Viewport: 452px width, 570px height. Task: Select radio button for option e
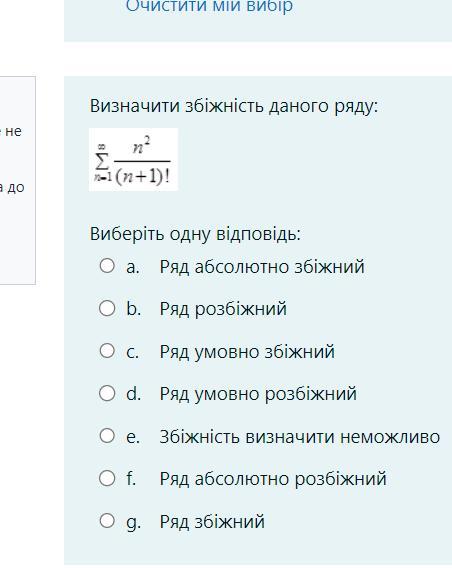click(x=107, y=435)
